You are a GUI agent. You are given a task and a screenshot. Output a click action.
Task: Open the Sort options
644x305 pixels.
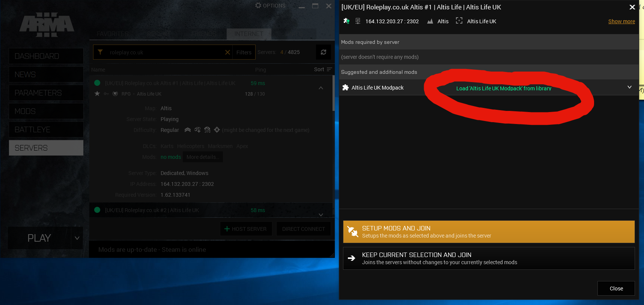(323, 69)
